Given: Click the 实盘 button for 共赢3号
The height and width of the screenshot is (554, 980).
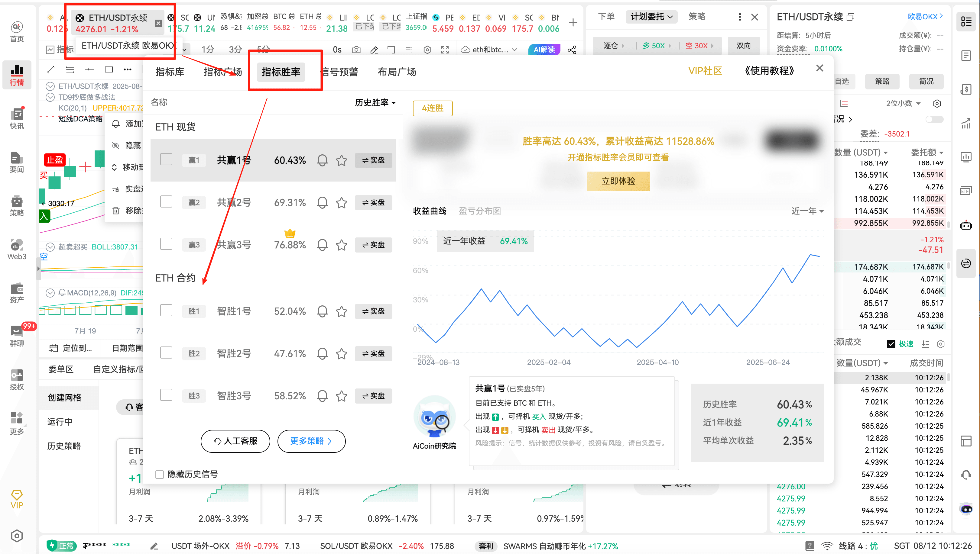Looking at the screenshot, I should pos(373,245).
